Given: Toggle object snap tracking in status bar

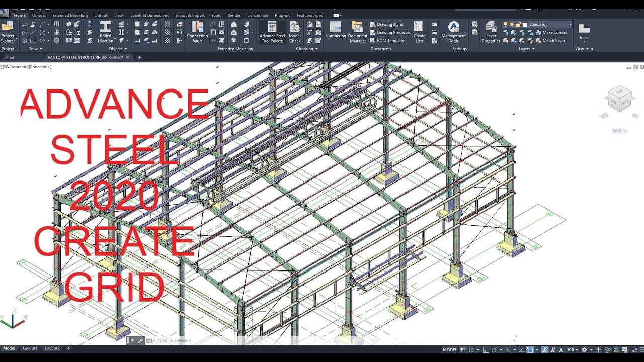Looking at the screenshot, I should 522,349.
